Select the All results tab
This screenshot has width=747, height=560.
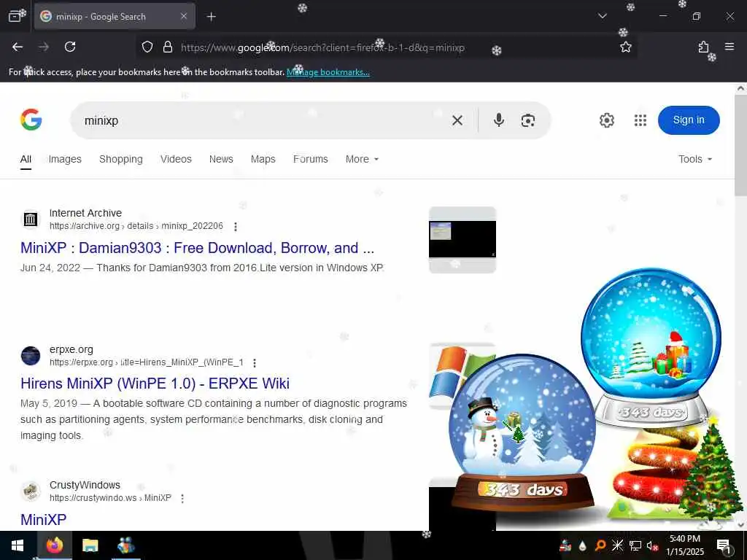tap(26, 159)
